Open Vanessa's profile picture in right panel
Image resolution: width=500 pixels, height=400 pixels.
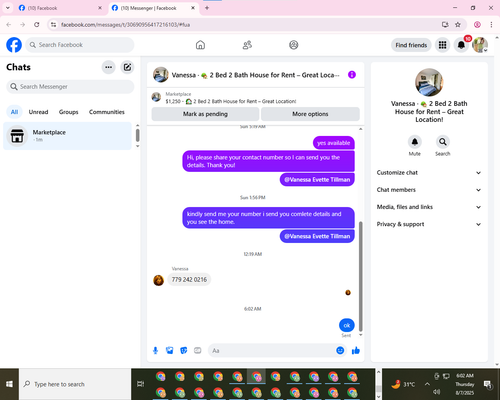pos(429,82)
